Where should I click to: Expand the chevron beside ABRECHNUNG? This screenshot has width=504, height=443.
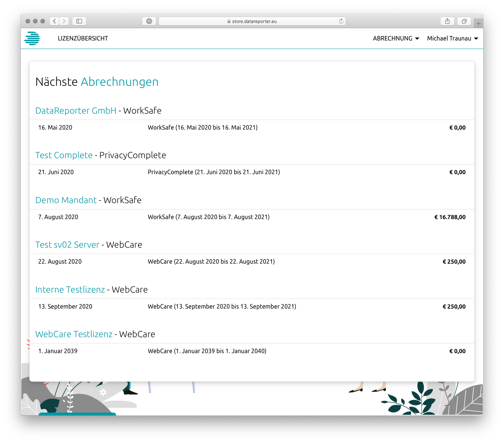418,39
